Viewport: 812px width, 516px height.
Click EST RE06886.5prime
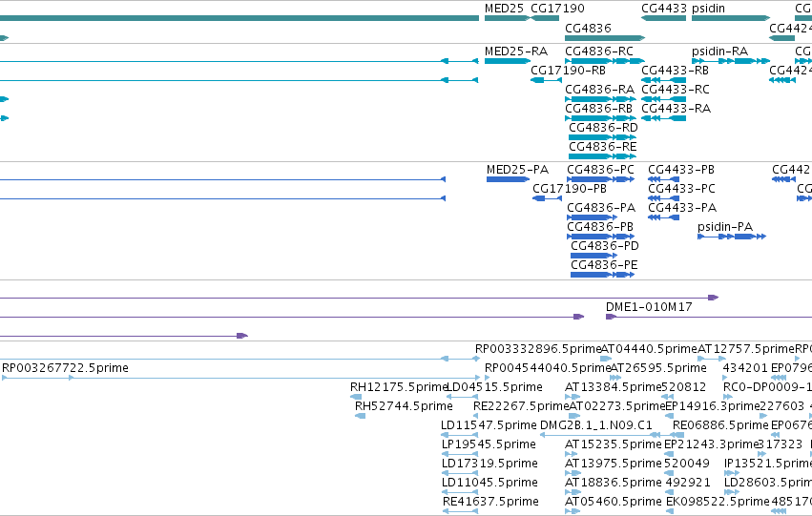click(720, 426)
